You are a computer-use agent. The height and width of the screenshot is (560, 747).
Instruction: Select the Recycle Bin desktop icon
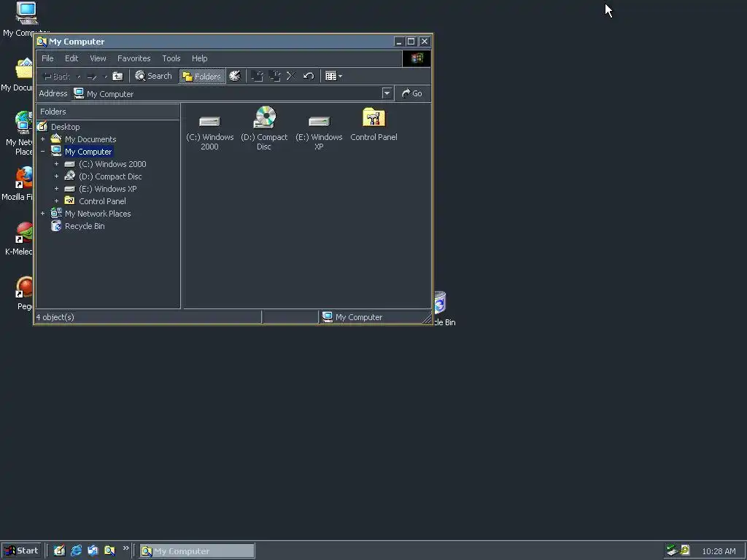click(x=444, y=308)
